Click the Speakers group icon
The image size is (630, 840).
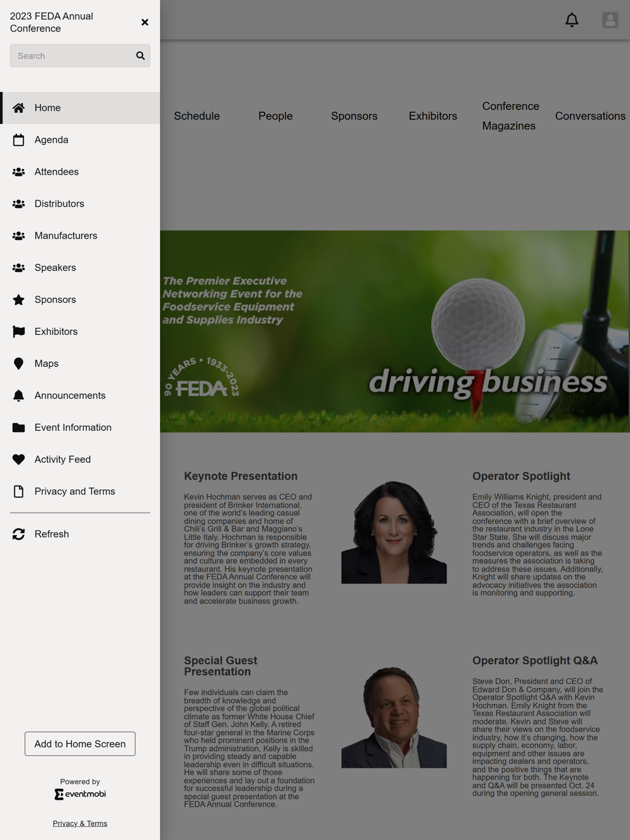19,268
